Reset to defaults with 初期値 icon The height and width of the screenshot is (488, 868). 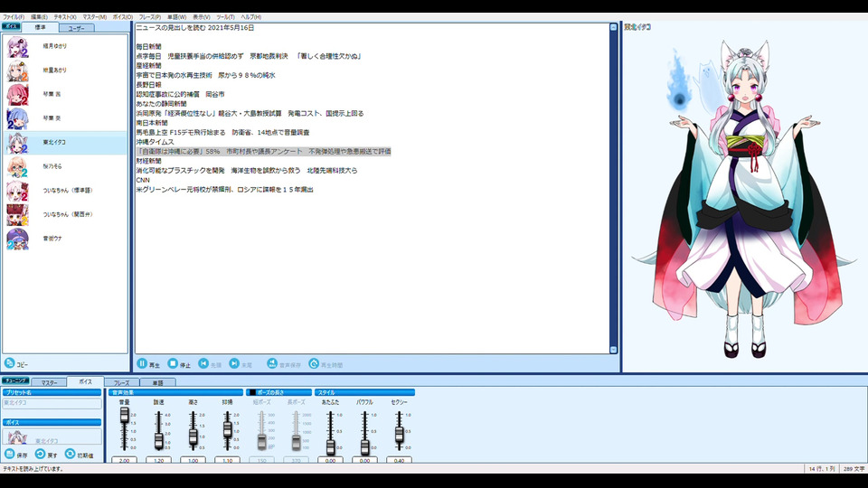click(x=70, y=455)
